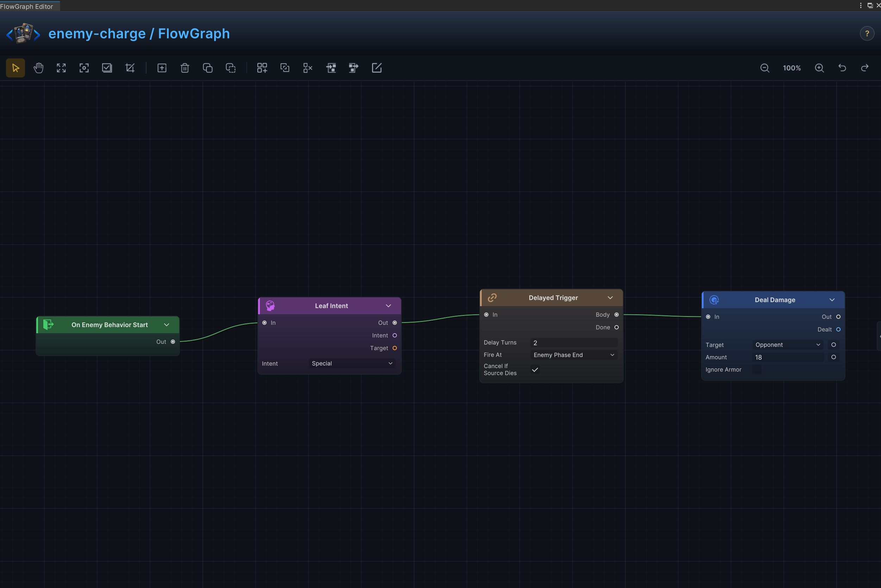This screenshot has height=588, width=881.
Task: Open help with question mark button
Action: coord(867,34)
